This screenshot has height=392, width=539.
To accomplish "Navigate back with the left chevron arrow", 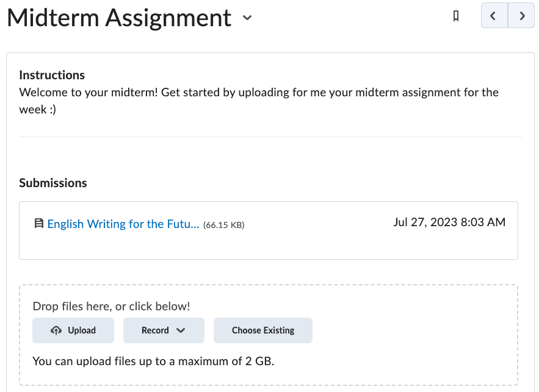I will [x=494, y=16].
